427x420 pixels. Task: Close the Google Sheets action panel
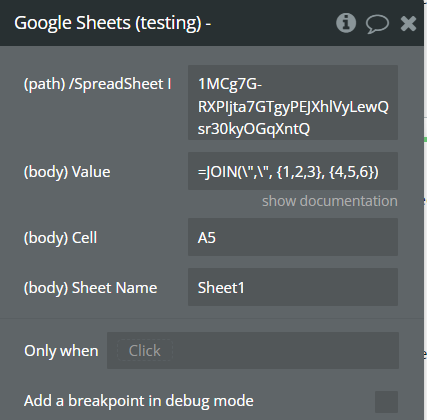click(408, 23)
